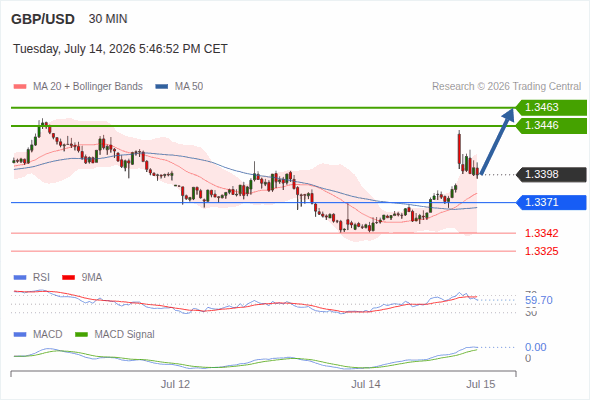Click the GBP/USD pair title

pos(43,19)
